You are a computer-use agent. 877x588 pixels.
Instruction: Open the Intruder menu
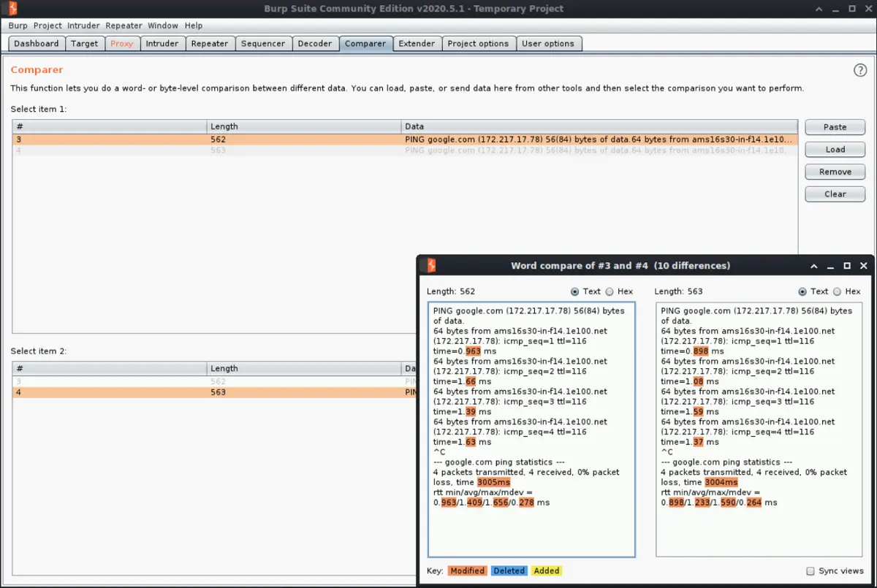click(x=85, y=25)
